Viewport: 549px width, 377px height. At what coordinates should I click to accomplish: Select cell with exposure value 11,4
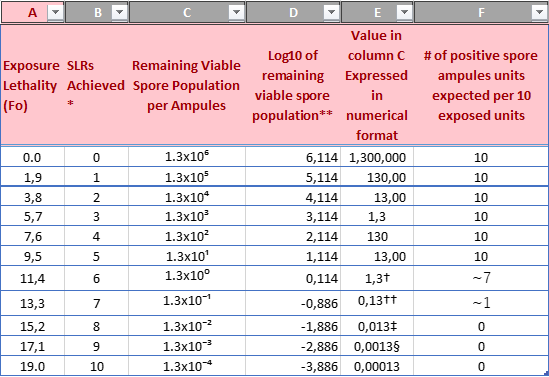pos(32,279)
